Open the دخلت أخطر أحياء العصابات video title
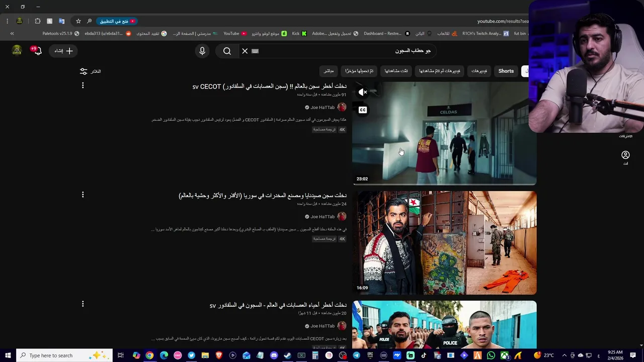The width and height of the screenshot is (644, 362). (x=278, y=305)
